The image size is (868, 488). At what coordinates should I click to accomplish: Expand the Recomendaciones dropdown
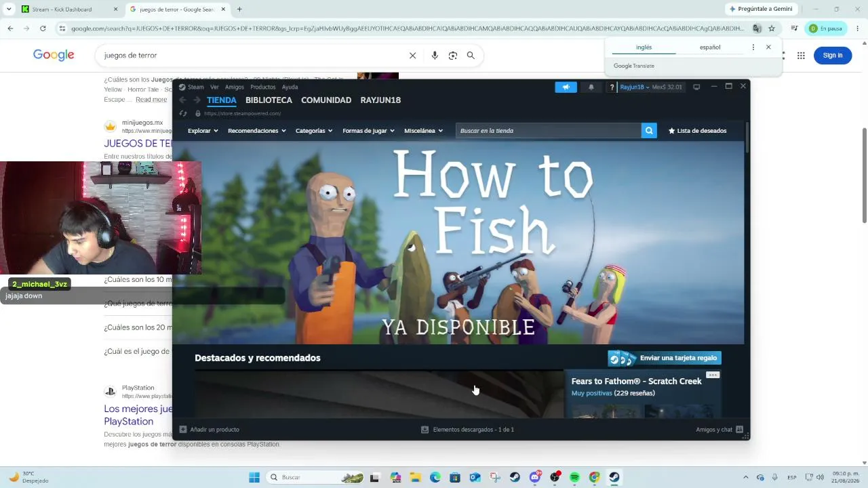257,131
